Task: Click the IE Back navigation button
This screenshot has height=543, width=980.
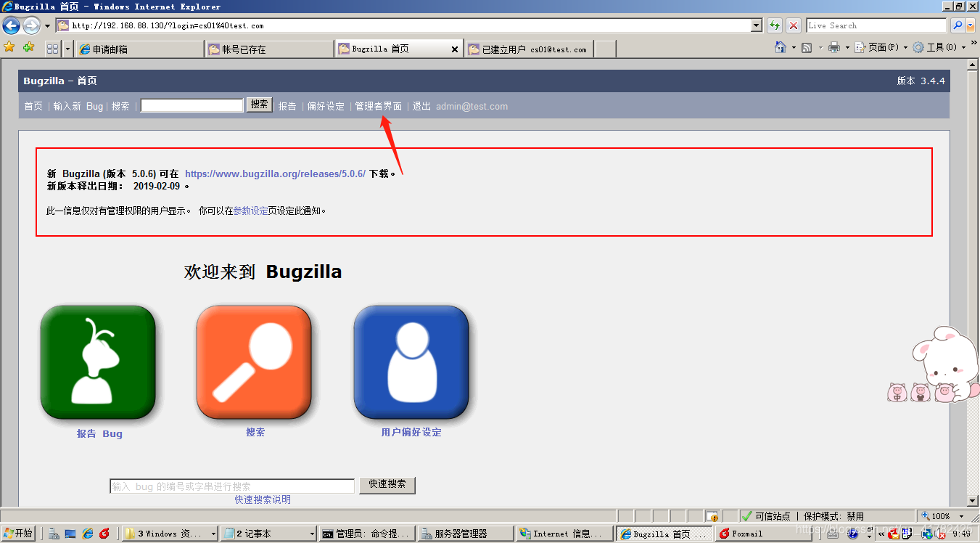Action: (11, 26)
